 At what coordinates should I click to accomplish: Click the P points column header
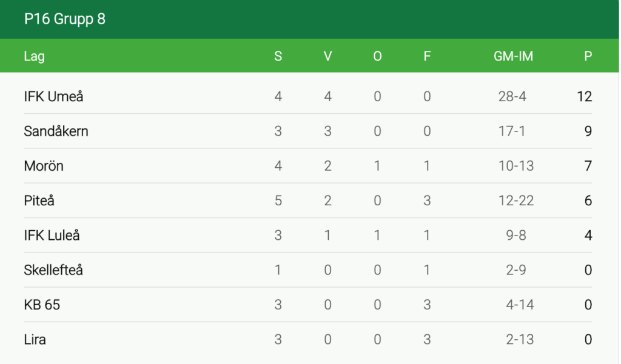(x=588, y=56)
